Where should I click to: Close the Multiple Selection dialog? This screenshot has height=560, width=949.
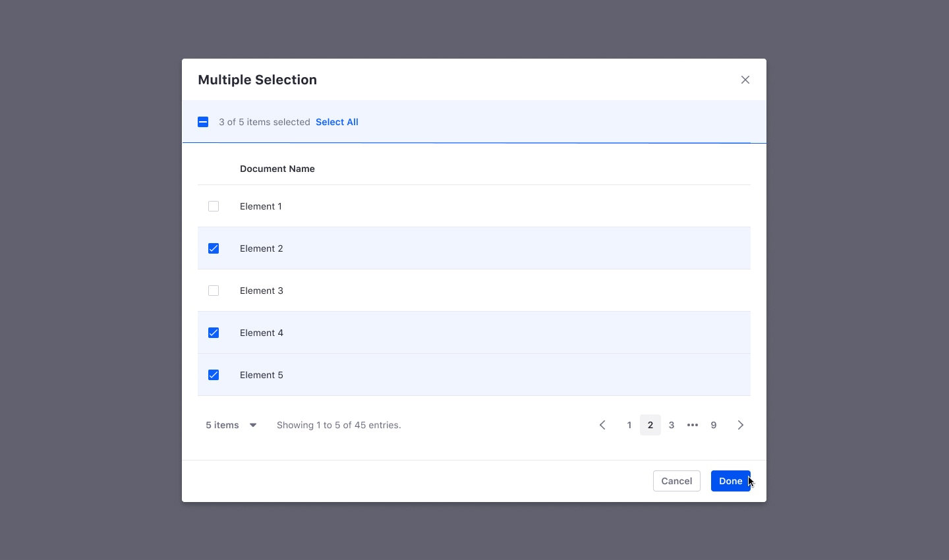pyautogui.click(x=745, y=80)
